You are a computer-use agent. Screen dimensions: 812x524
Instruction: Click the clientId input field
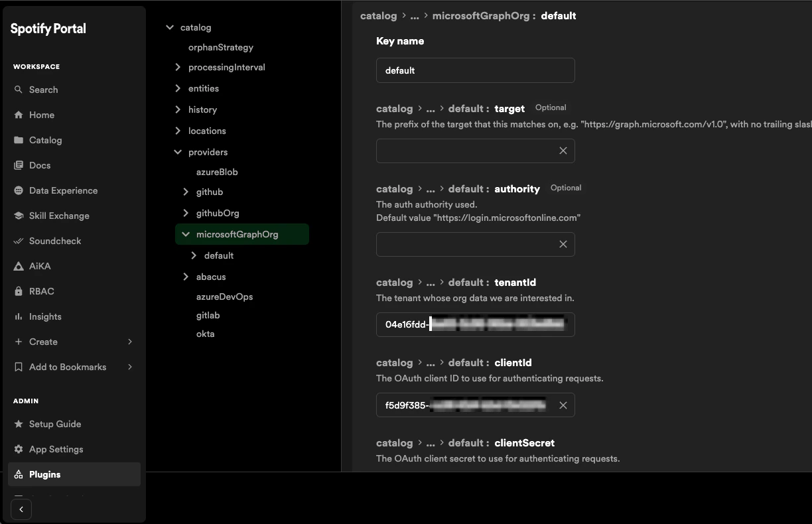pyautogui.click(x=476, y=405)
